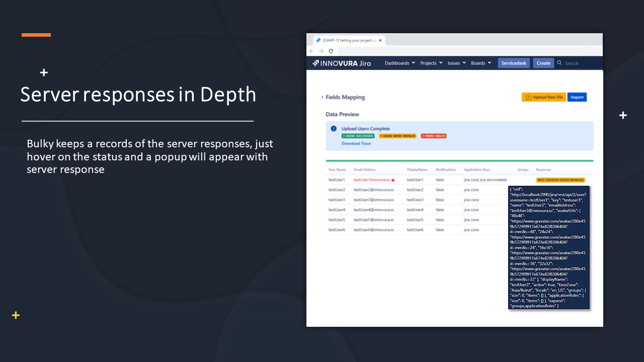Click the Notifications column header
This screenshot has width=644, height=362.
click(x=446, y=170)
